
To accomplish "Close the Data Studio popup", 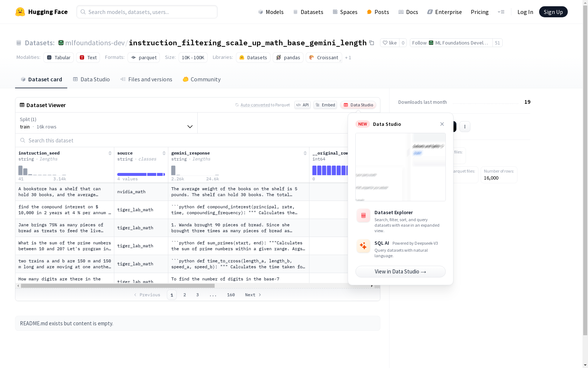I will pyautogui.click(x=442, y=124).
